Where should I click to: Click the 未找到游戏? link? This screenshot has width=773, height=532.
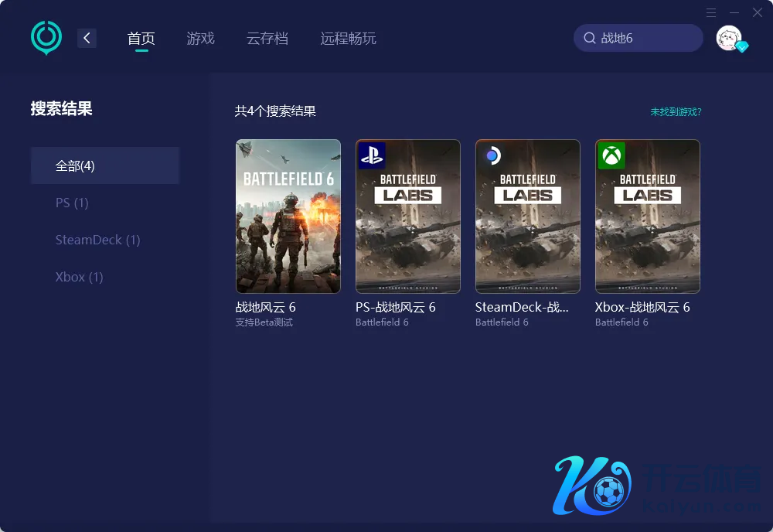coord(676,111)
